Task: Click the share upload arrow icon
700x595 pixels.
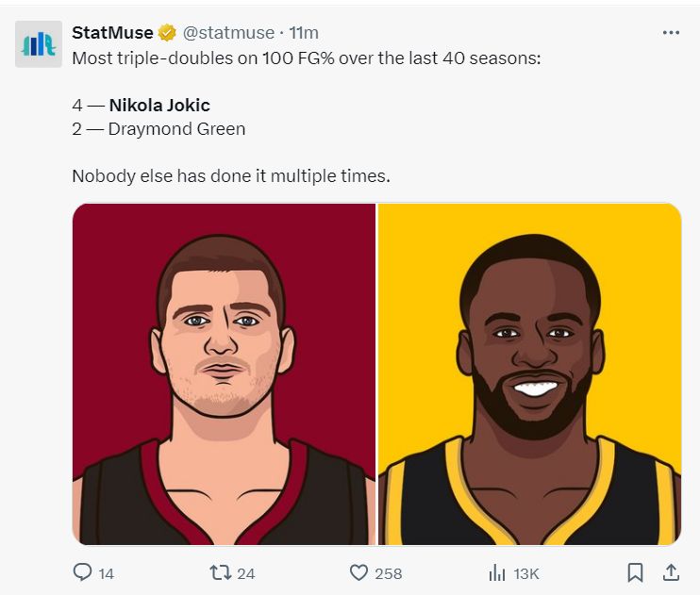Action: click(671, 572)
